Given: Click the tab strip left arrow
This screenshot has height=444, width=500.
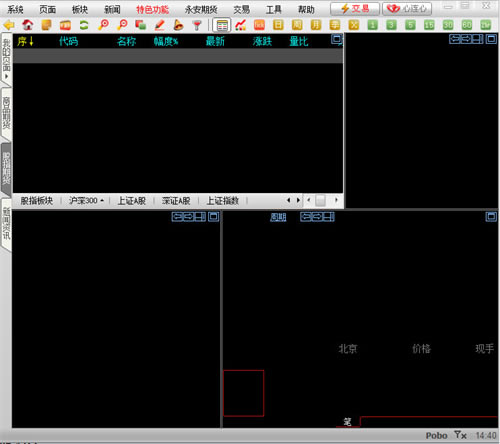Looking at the screenshot, I should pyautogui.click(x=289, y=200).
